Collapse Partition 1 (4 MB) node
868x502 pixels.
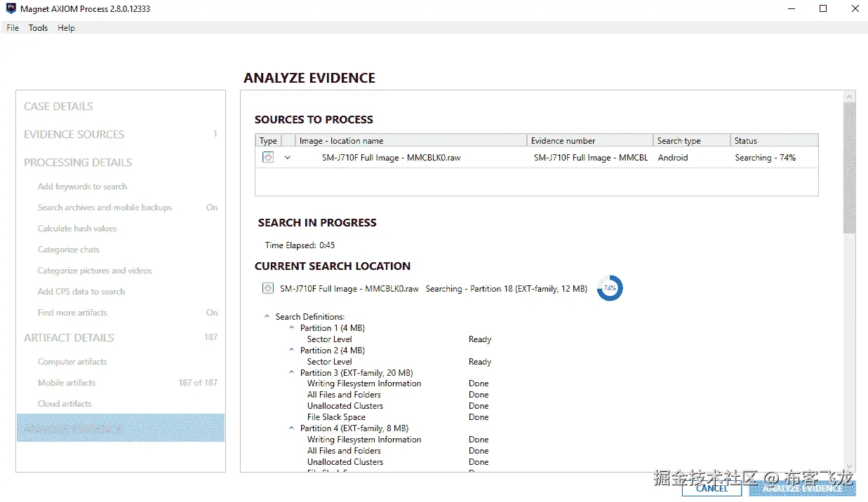click(x=292, y=328)
